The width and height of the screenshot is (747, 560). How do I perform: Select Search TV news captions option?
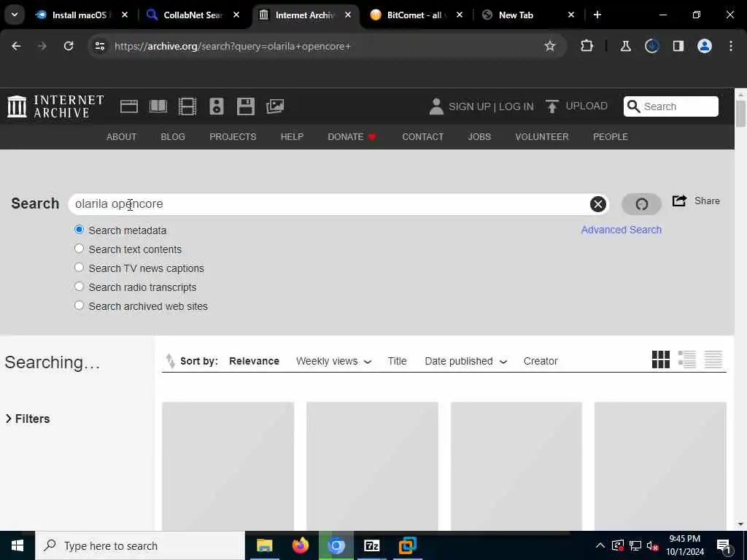(x=79, y=268)
